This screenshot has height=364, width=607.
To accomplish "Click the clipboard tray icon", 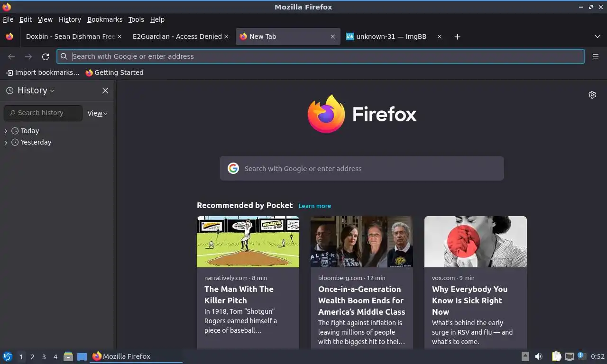I will 556,356.
